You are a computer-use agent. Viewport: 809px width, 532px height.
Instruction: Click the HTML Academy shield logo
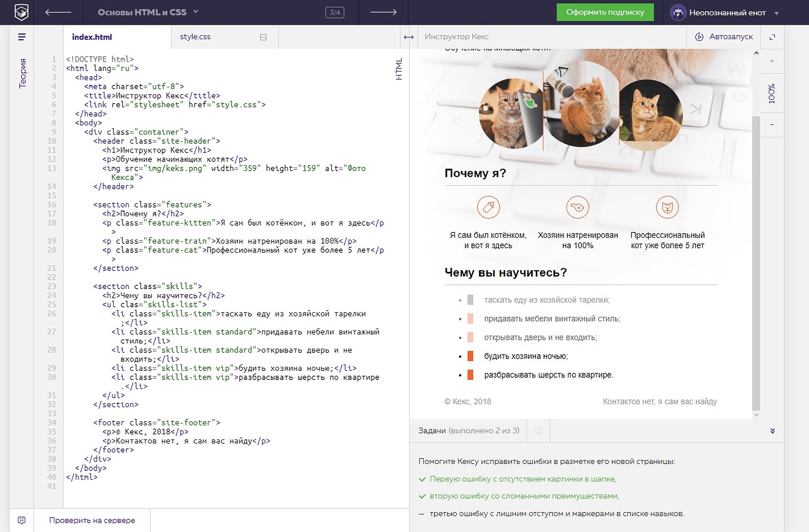21,12
